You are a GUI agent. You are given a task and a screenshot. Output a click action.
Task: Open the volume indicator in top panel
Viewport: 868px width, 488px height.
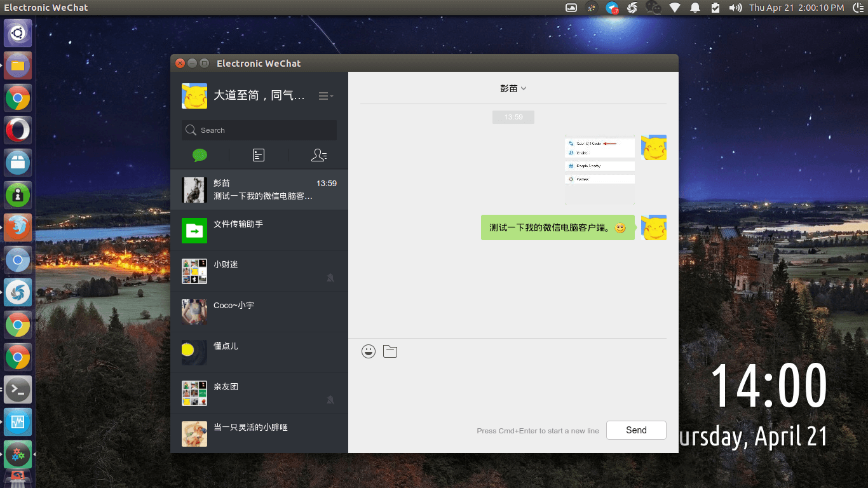pyautogui.click(x=735, y=8)
